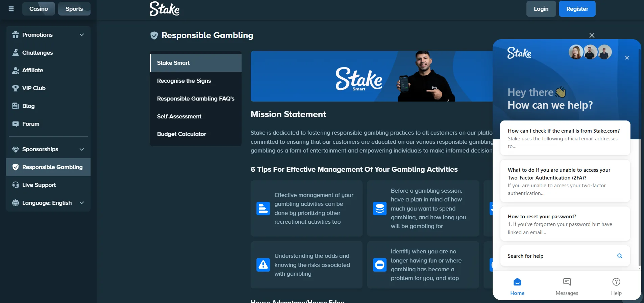Screen dimensions: 644x303
Task: Click the 'Understanding the odds' tip text
Action: [312, 265]
